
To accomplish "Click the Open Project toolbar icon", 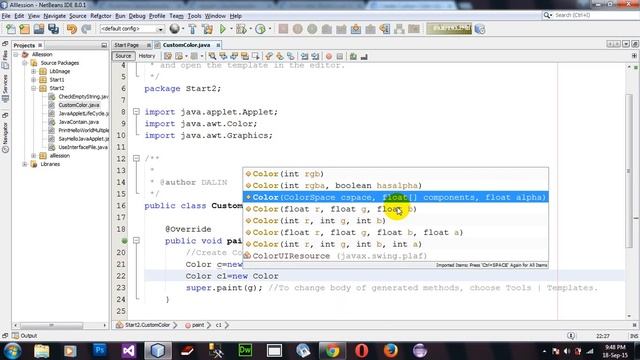I will 39,29.
